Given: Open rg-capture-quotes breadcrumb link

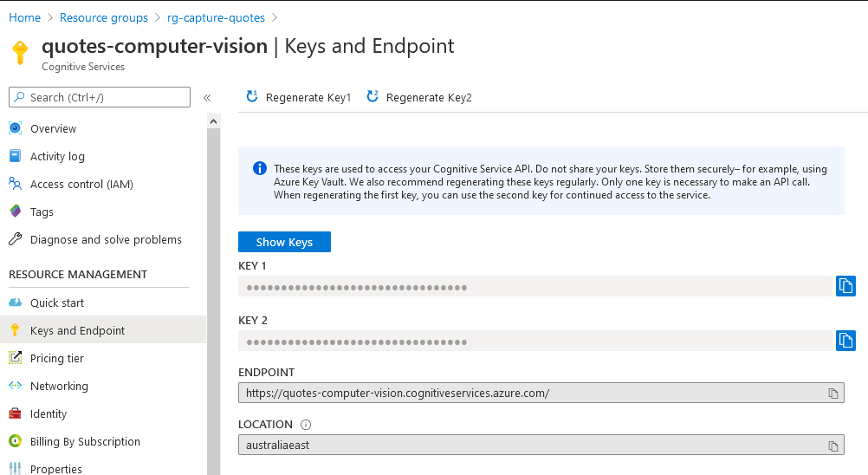Looking at the screenshot, I should point(216,17).
